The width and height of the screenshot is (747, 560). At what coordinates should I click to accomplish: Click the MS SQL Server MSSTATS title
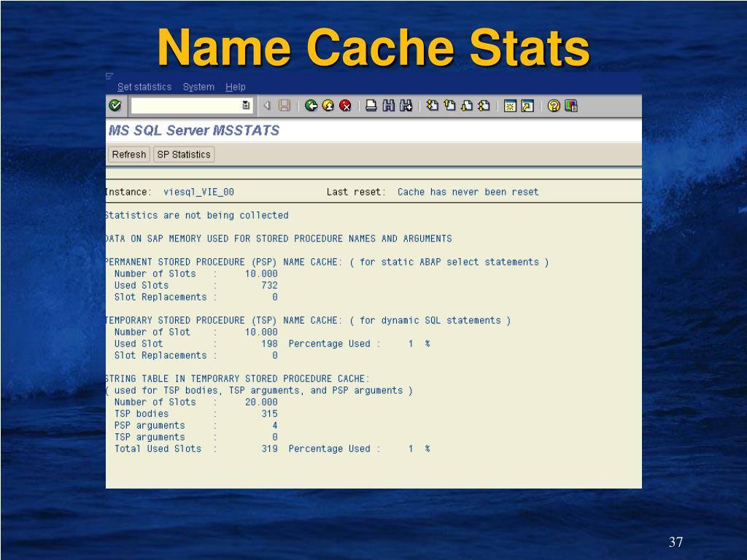point(194,131)
